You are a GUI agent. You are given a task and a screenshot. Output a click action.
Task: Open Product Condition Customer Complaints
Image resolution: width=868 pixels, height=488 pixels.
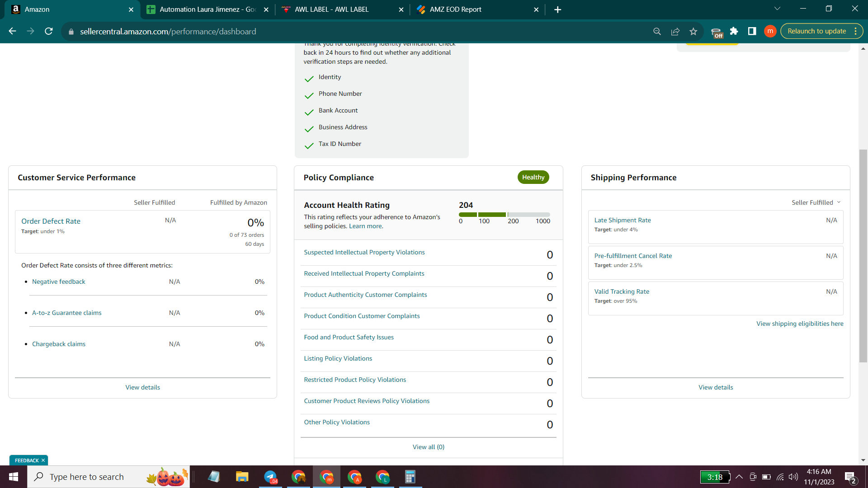click(362, 316)
